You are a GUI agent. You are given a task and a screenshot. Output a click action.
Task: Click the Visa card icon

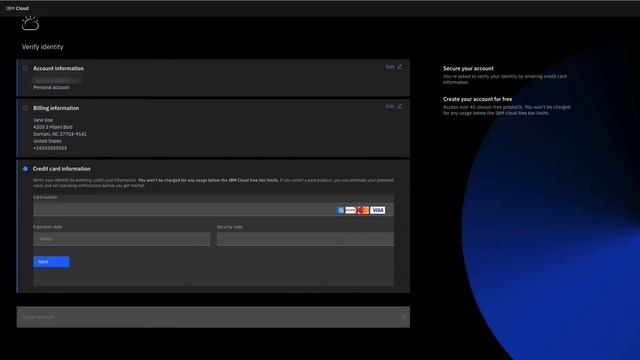point(378,210)
